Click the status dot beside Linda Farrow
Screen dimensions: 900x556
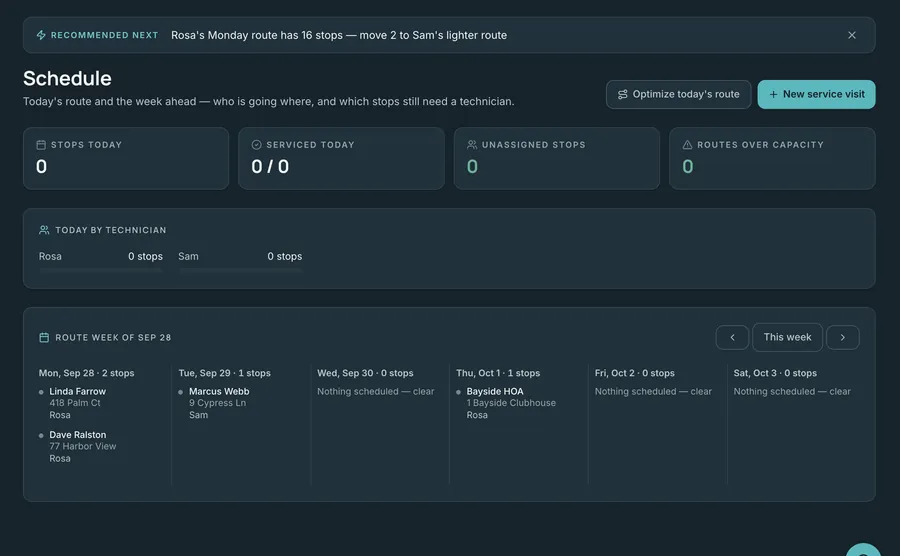pyautogui.click(x=41, y=392)
